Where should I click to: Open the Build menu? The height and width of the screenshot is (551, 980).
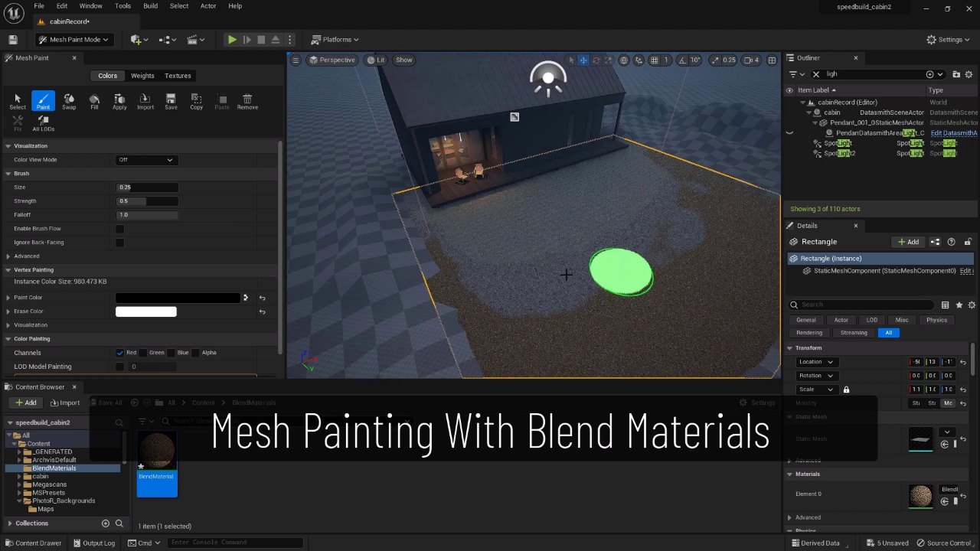[150, 6]
